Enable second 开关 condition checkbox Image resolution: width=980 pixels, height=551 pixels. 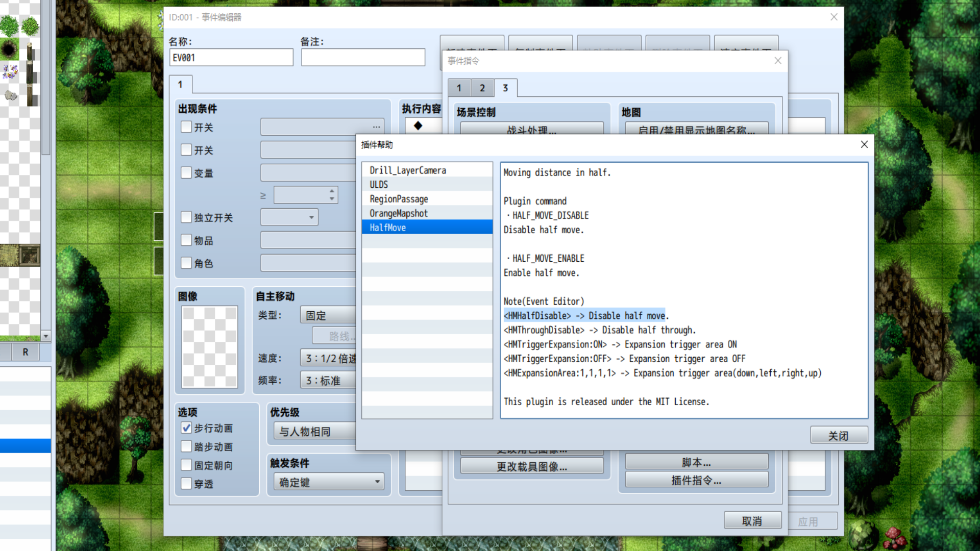pyautogui.click(x=186, y=149)
